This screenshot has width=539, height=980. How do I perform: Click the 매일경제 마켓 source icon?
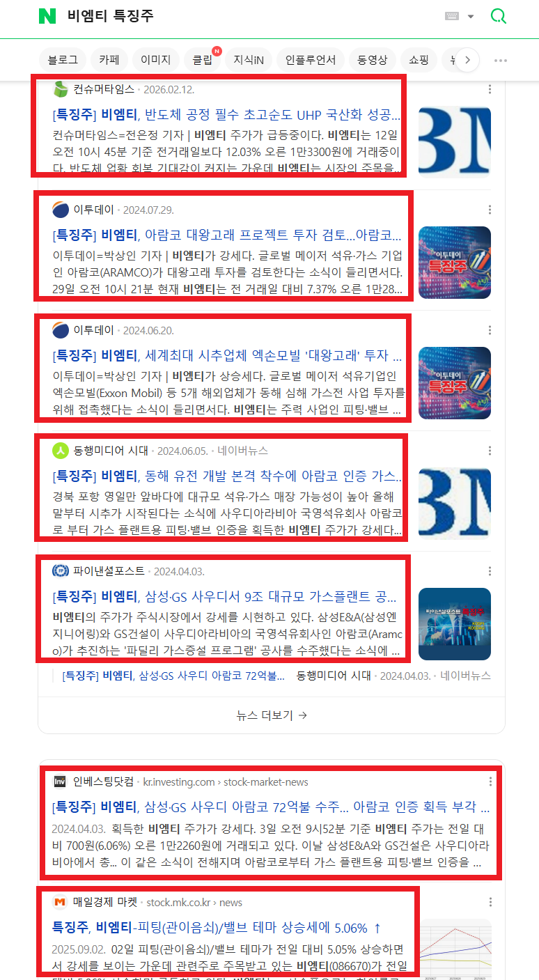tap(61, 902)
